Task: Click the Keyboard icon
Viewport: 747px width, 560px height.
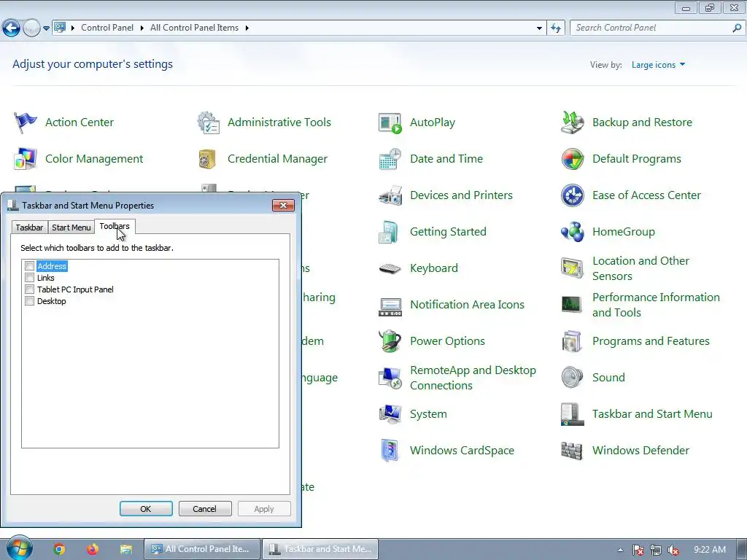Action: [x=390, y=268]
